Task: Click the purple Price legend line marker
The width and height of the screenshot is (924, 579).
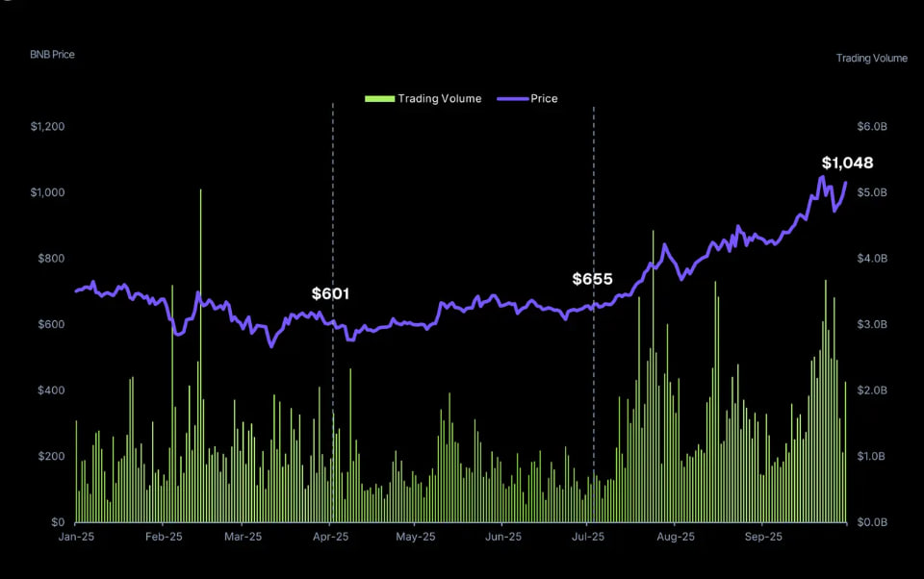Action: tap(513, 99)
